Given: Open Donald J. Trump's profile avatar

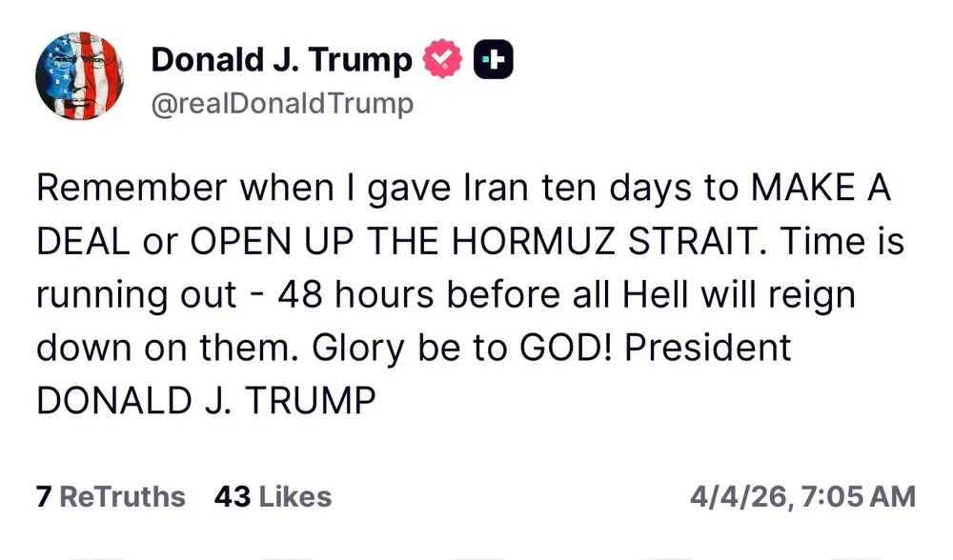Looking at the screenshot, I should coord(79,75).
